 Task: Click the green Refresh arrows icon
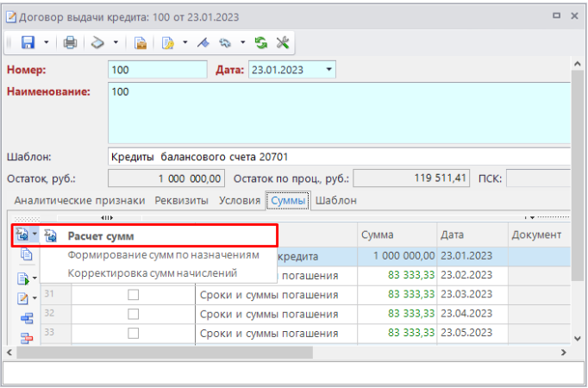(x=261, y=42)
